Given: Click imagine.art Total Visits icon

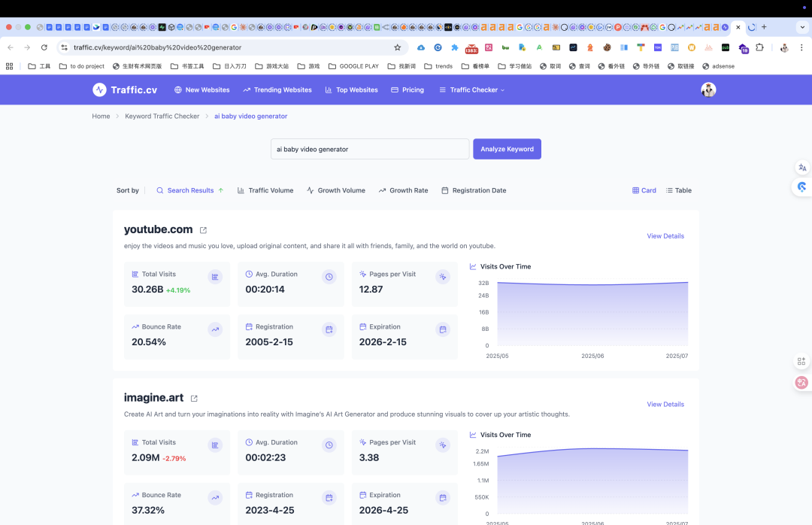Looking at the screenshot, I should point(215,445).
